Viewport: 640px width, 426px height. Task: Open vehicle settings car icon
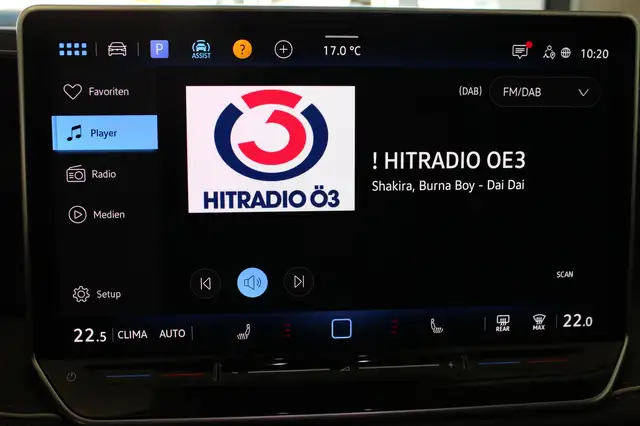coord(117,49)
